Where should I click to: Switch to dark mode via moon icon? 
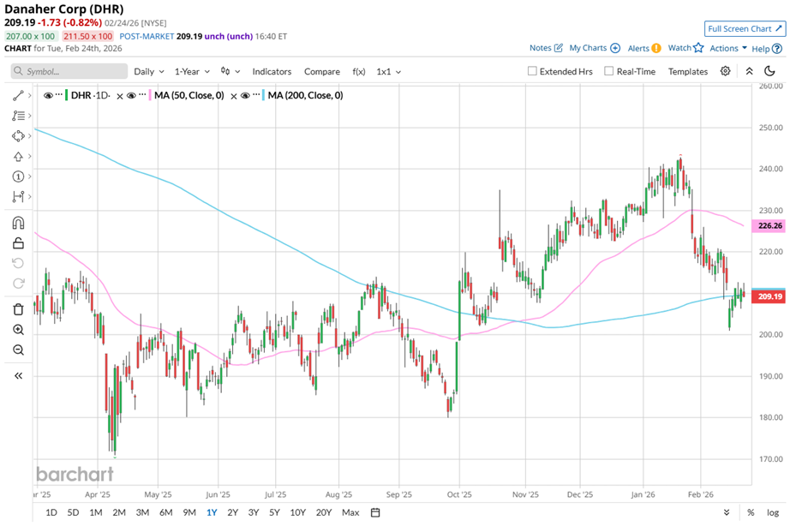click(x=769, y=72)
